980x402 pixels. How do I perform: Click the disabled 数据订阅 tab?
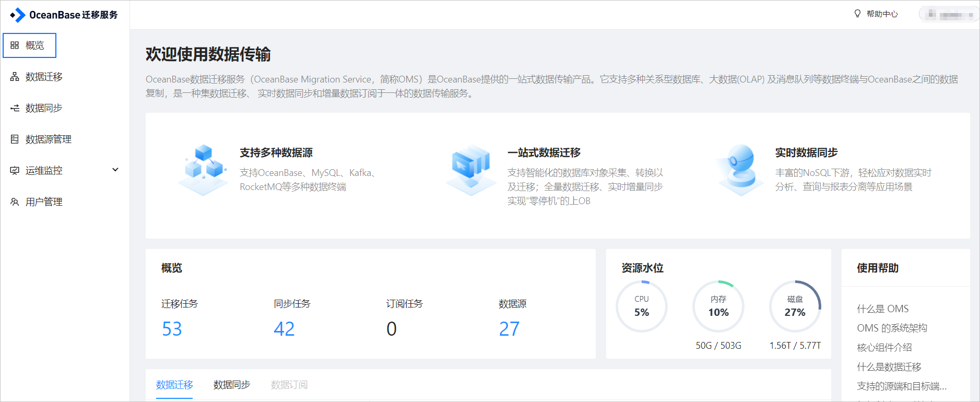pyautogui.click(x=289, y=385)
